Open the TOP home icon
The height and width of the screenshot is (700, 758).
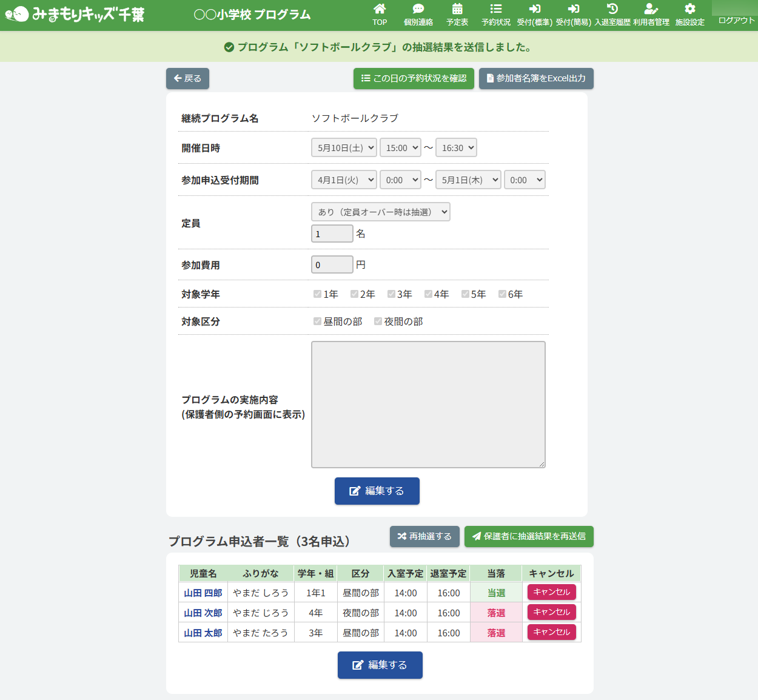click(380, 9)
